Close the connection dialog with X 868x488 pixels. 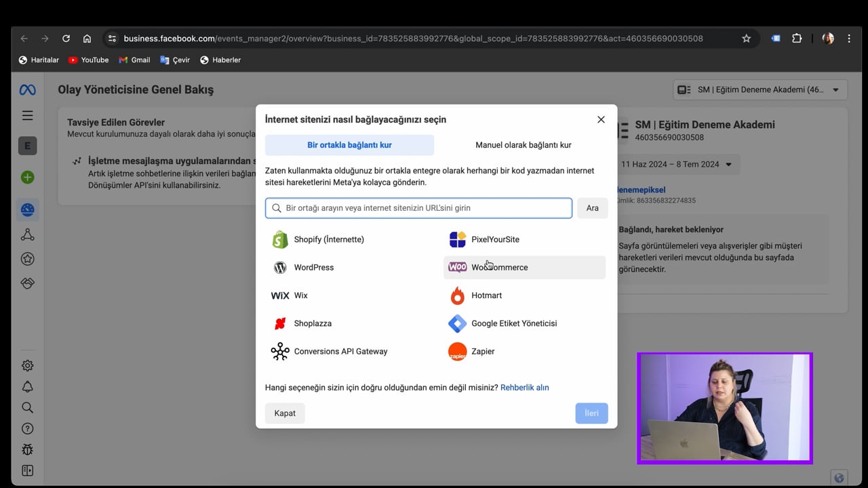pyautogui.click(x=601, y=119)
